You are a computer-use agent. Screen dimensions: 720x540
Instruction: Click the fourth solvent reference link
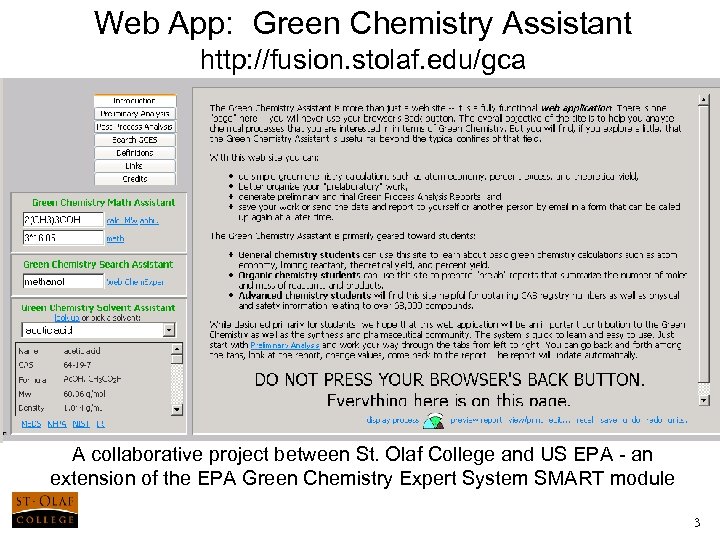(101, 424)
